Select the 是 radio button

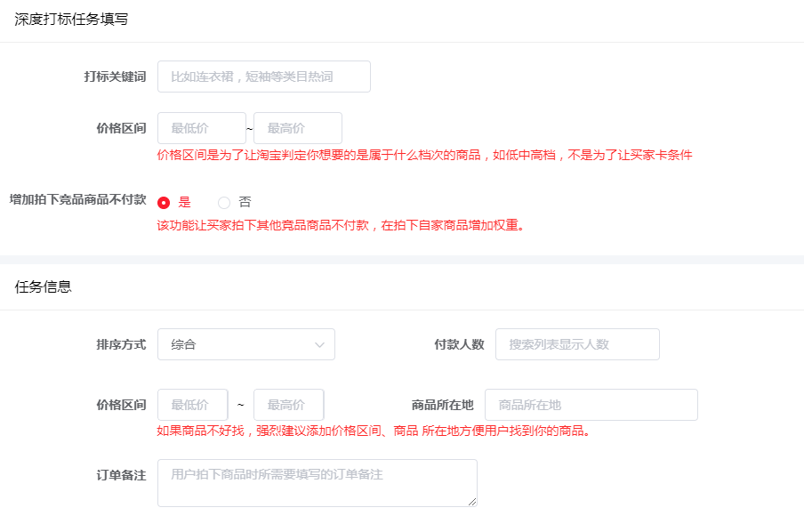pos(164,202)
